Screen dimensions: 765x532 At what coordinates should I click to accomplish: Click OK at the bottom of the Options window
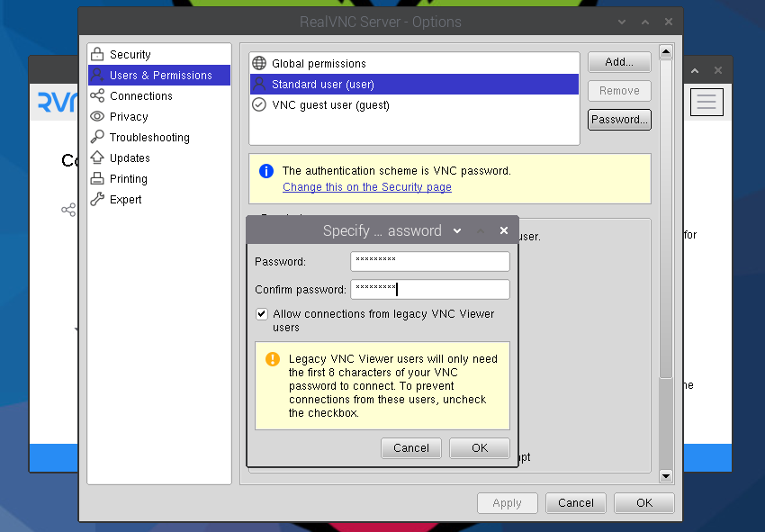644,503
